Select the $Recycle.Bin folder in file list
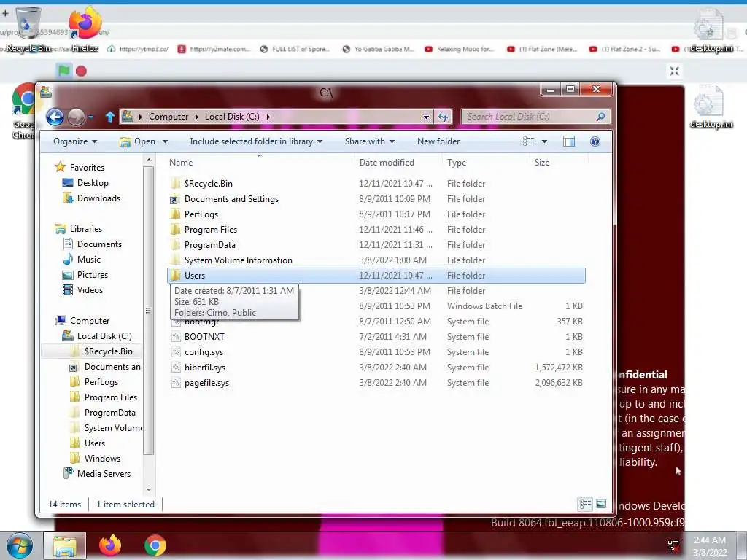 point(208,183)
